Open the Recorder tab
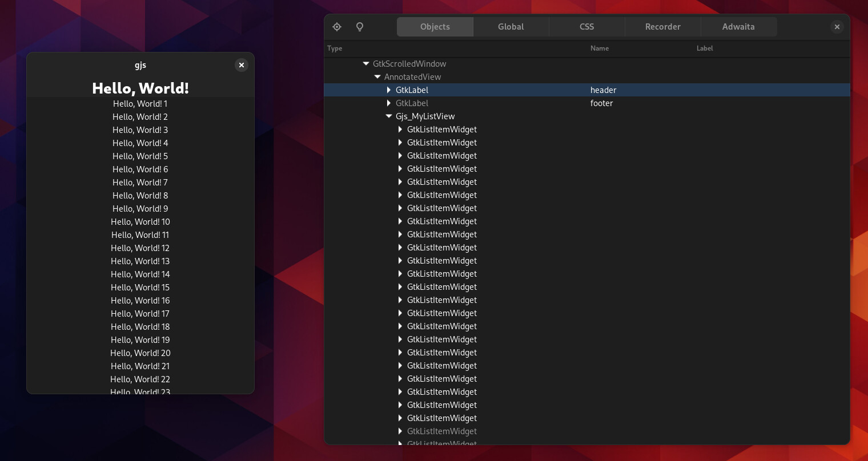The height and width of the screenshot is (461, 868). (662, 27)
